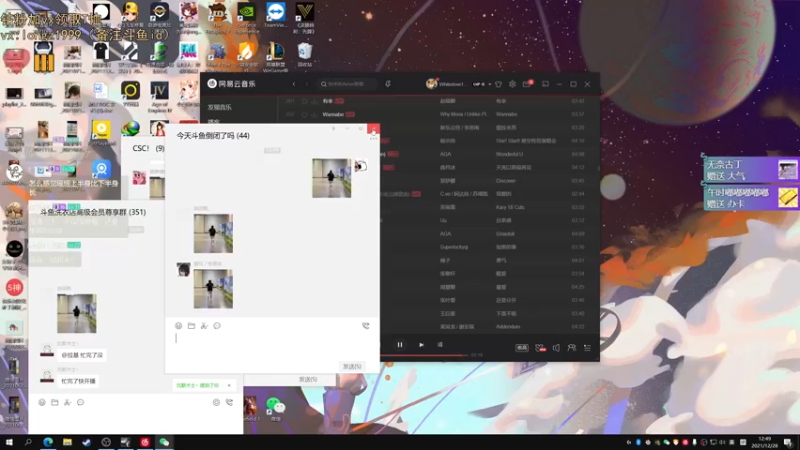Open the sent photo on the right side of chat
The width and height of the screenshot is (800, 450).
point(332,178)
